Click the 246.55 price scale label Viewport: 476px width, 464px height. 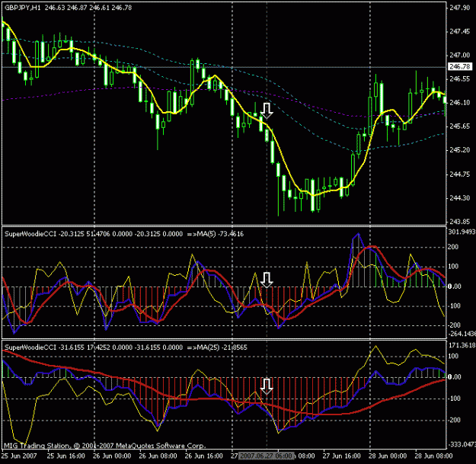[x=459, y=78]
